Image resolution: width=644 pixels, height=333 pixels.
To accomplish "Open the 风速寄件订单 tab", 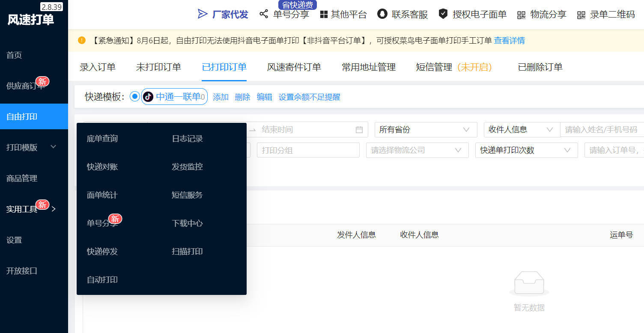I will 294,67.
